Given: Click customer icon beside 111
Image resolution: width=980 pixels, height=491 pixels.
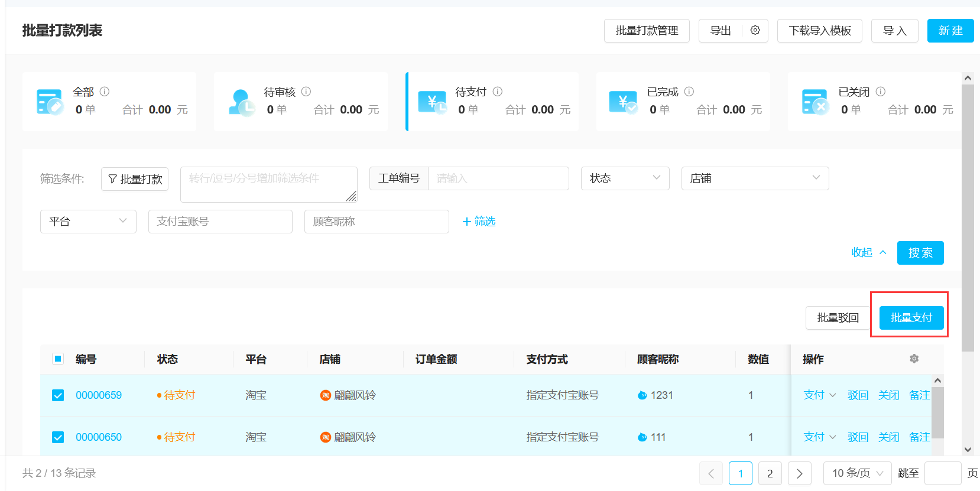Looking at the screenshot, I should point(642,437).
